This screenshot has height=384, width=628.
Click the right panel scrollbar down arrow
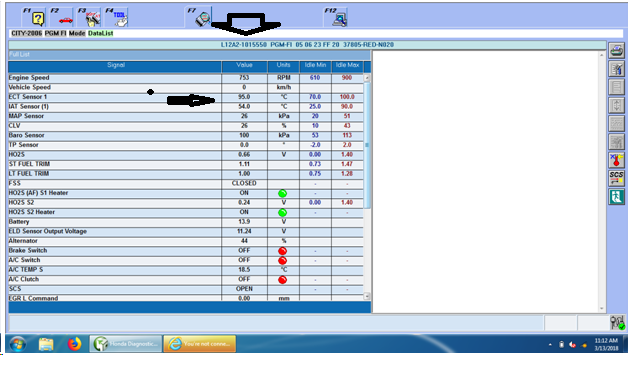pyautogui.click(x=602, y=309)
